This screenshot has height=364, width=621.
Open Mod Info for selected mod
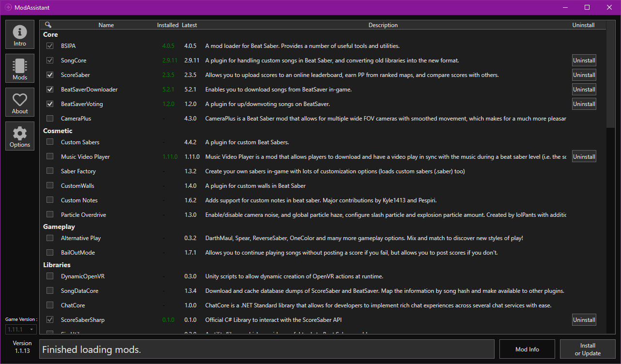[527, 349]
